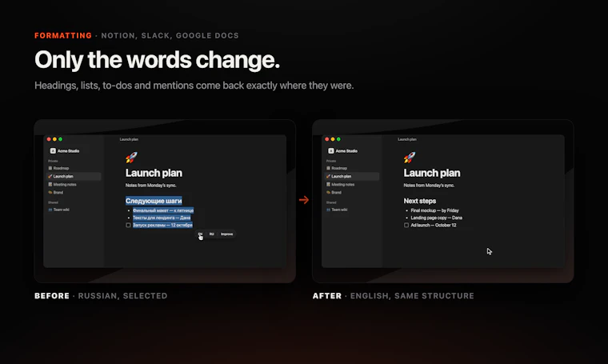The width and height of the screenshot is (608, 364).
Task: Maximize the Before window with the green button
Action: pyautogui.click(x=61, y=139)
